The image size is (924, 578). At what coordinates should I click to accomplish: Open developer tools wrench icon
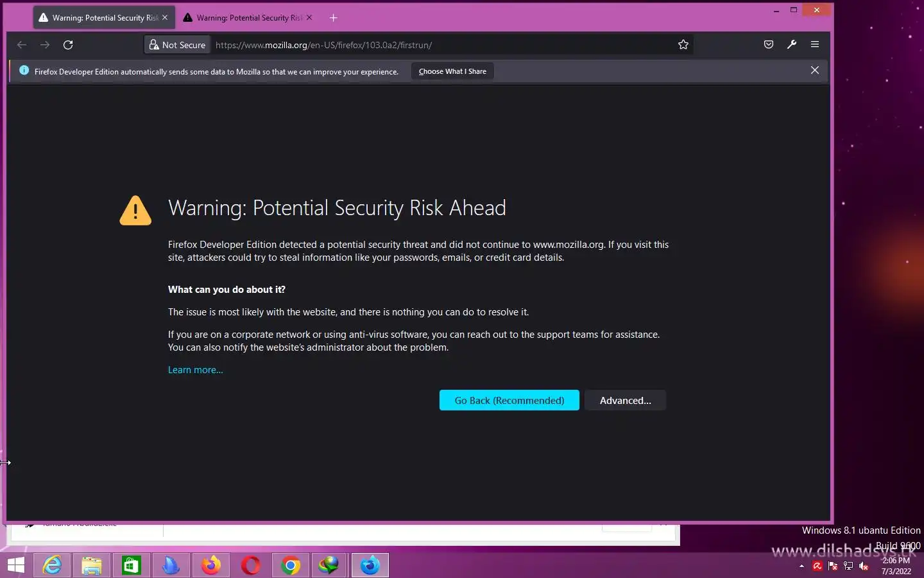click(x=792, y=44)
